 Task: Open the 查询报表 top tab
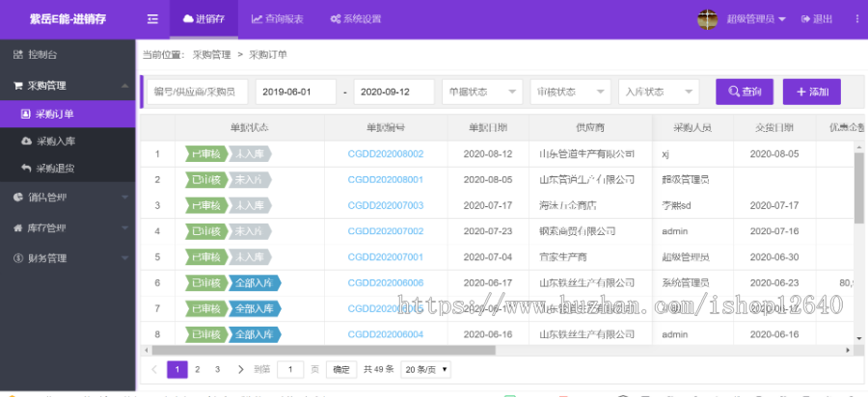[x=278, y=19]
